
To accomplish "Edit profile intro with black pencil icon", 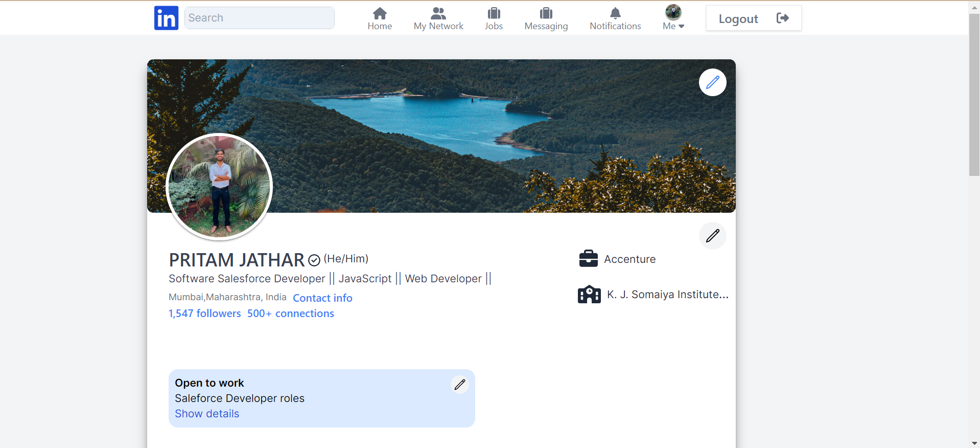I will (x=712, y=236).
